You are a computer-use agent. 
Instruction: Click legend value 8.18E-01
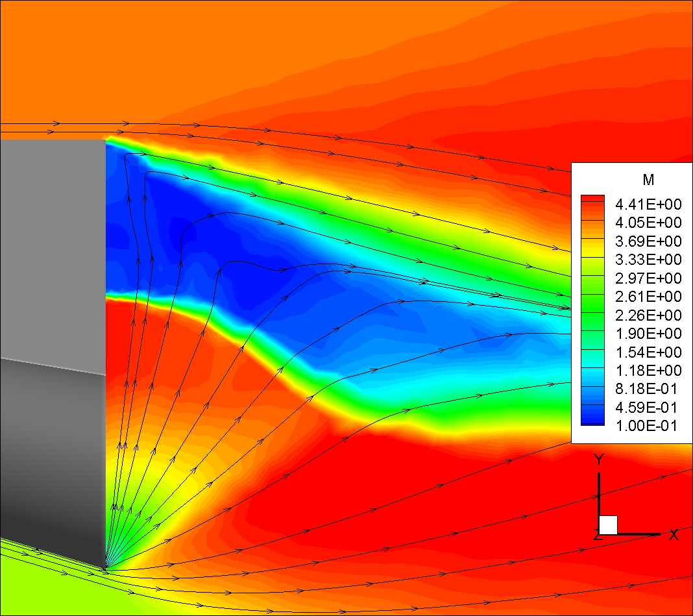(646, 389)
